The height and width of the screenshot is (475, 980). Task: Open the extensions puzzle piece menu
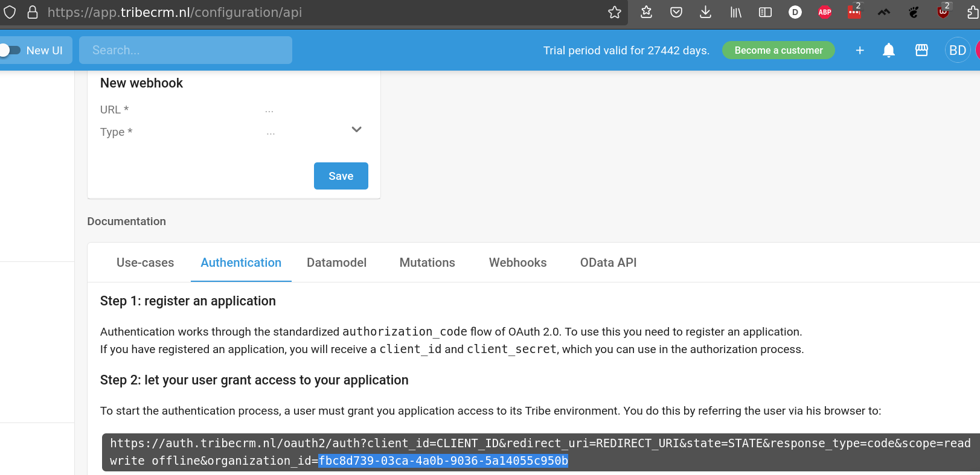pyautogui.click(x=973, y=12)
